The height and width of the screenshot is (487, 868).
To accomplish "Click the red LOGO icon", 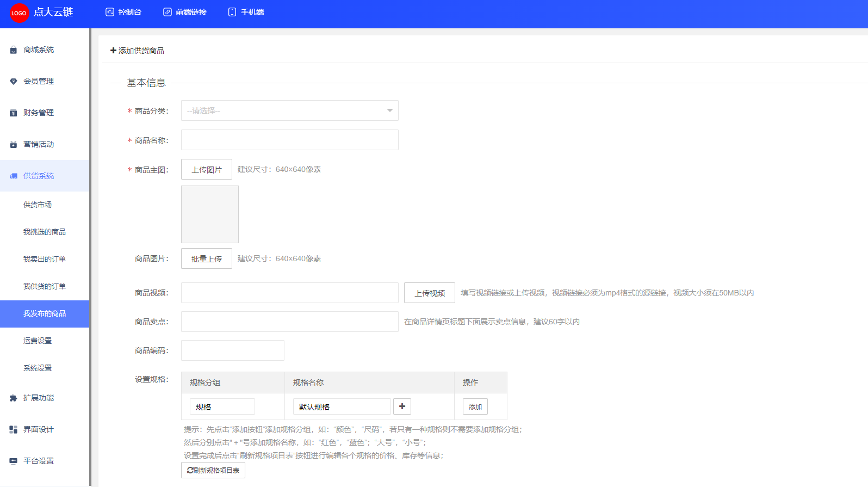I will (x=19, y=13).
